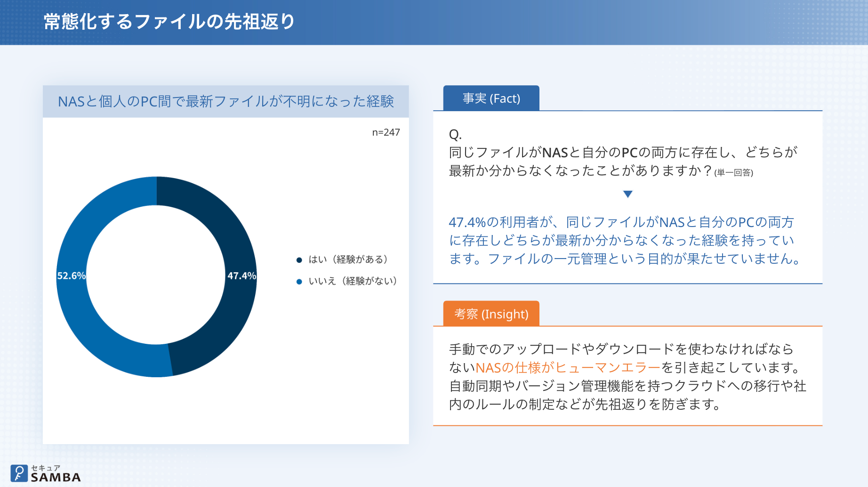Click the orange text NASの仕様がヒューマンエラー
Viewport: 868px width, 487px height.
click(x=568, y=367)
